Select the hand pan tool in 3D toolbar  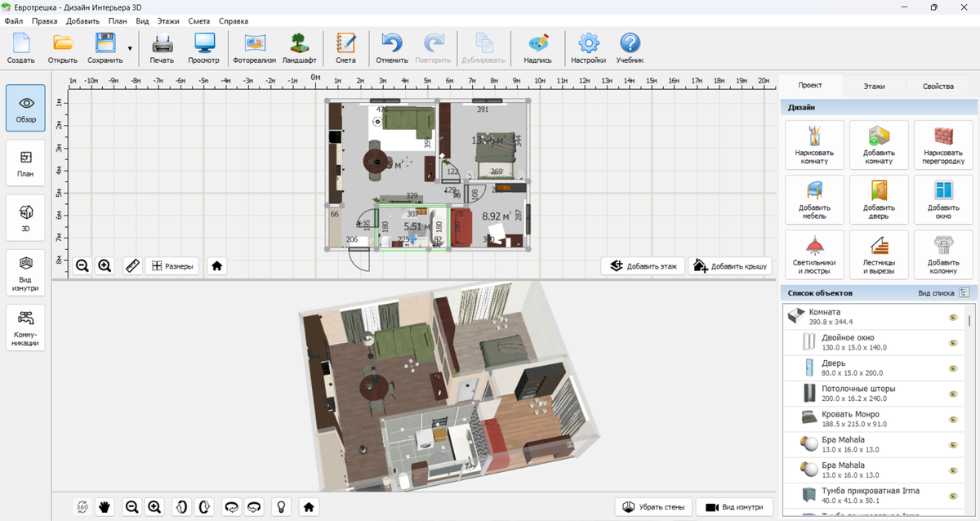(x=105, y=506)
